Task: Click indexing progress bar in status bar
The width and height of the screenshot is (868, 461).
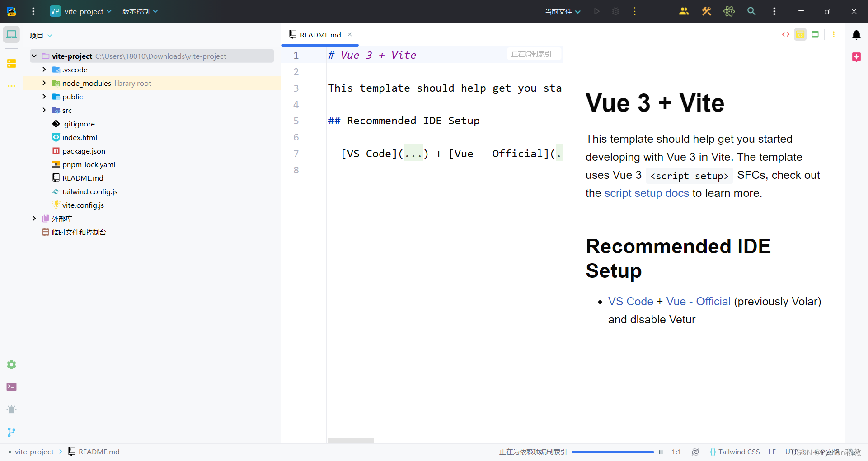Action: pos(612,452)
